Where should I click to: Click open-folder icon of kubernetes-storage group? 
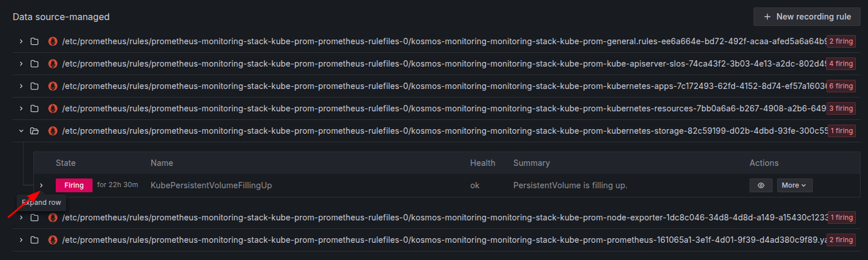tap(34, 131)
